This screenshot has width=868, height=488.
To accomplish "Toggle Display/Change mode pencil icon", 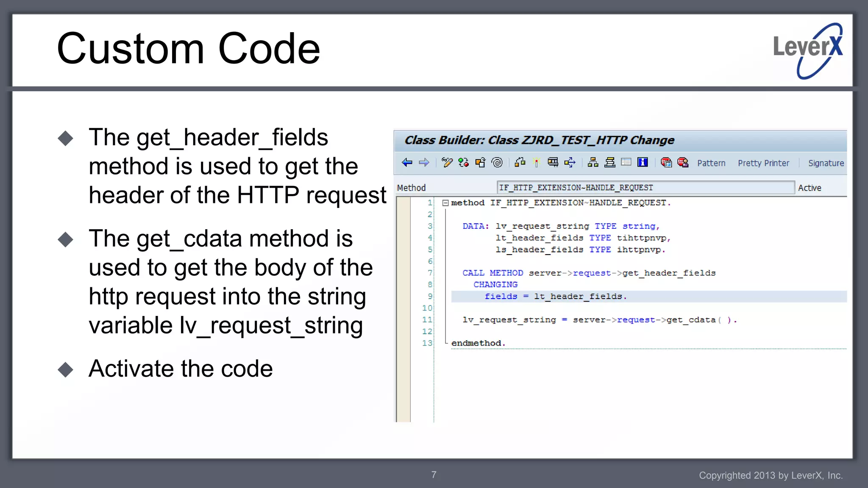I will point(447,163).
